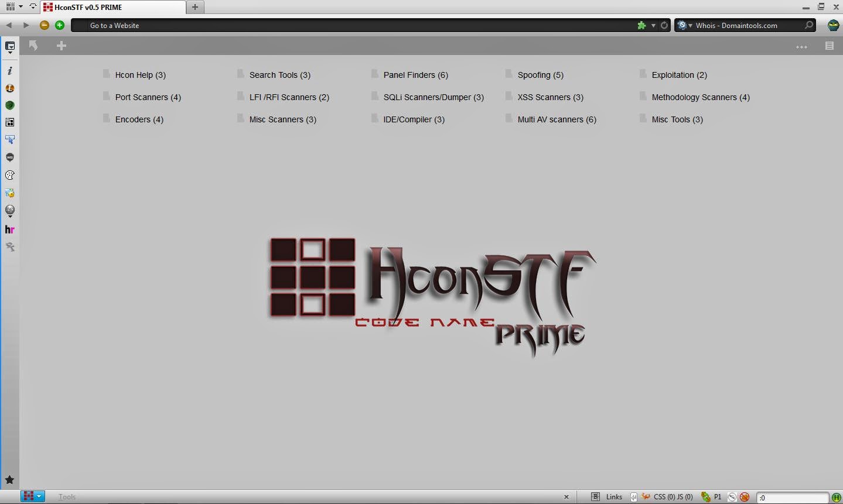The width and height of the screenshot is (843, 504).
Task: Open the sidebar panel selector dropdown
Action: click(10, 47)
